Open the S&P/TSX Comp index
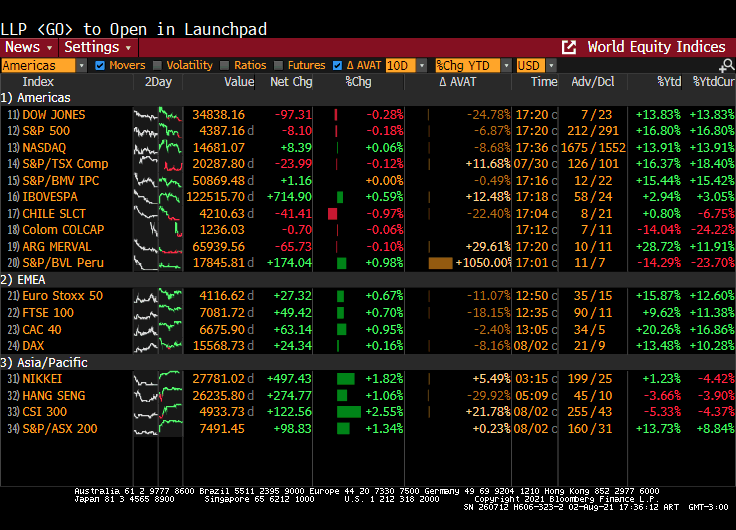The image size is (736, 530). 65,164
